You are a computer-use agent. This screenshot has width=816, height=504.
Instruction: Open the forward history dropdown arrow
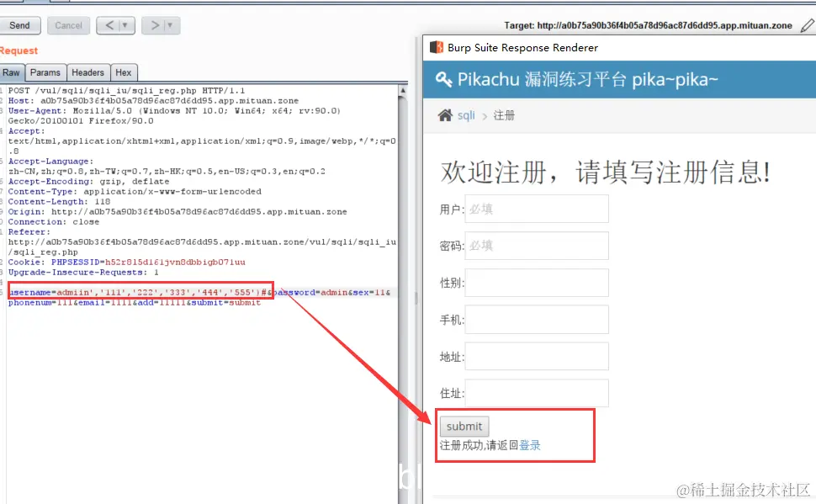click(x=170, y=25)
